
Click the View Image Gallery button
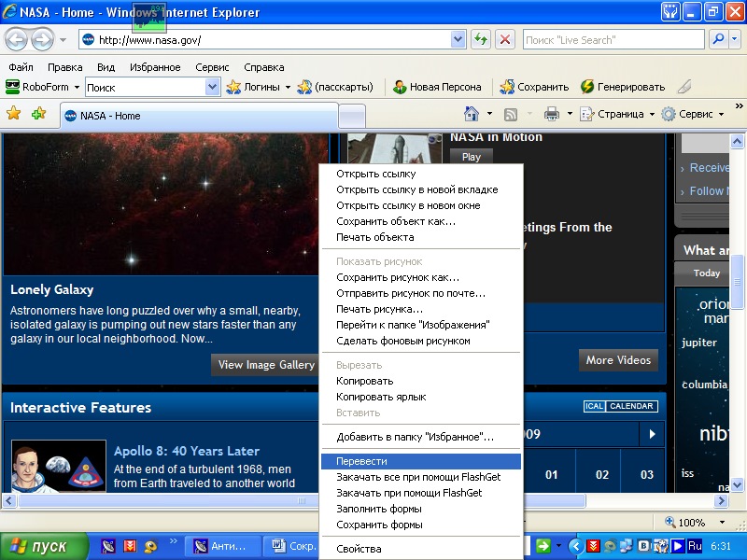266,365
